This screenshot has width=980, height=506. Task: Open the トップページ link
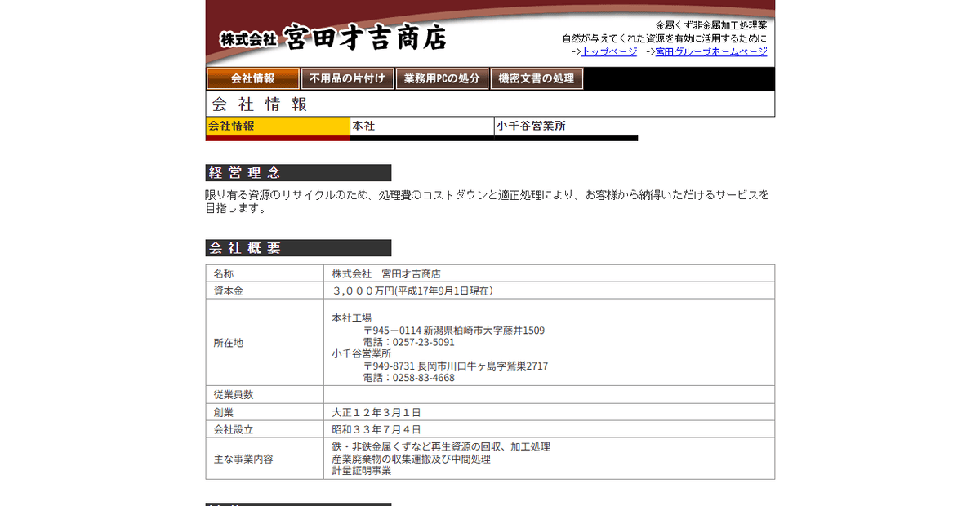pyautogui.click(x=608, y=51)
